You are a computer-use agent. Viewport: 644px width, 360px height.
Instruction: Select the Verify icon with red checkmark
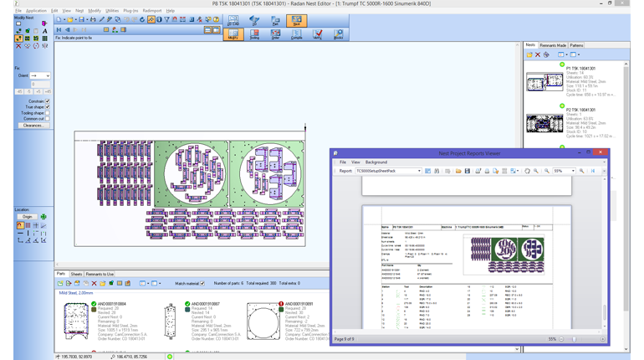(x=318, y=34)
